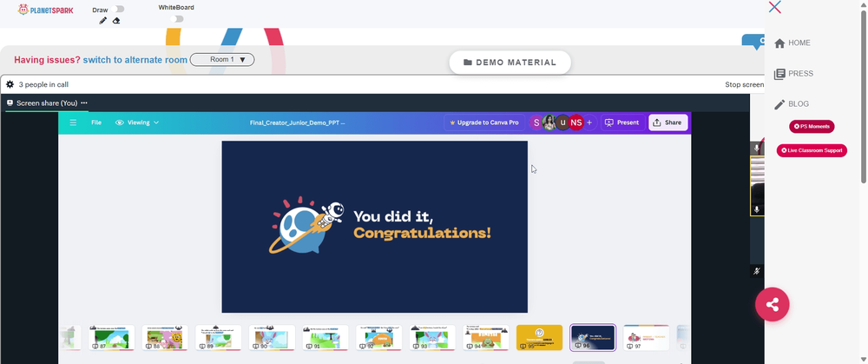Click the Present button

[x=622, y=122]
